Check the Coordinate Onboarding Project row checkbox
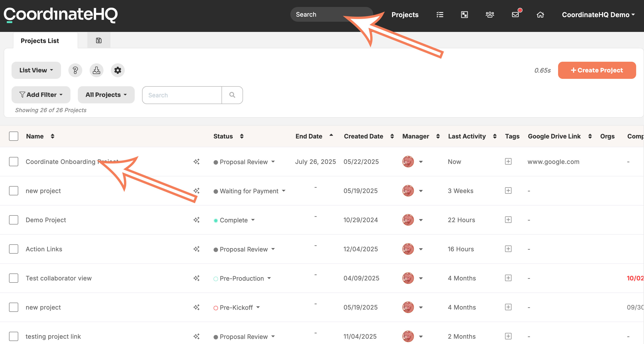 (13, 162)
